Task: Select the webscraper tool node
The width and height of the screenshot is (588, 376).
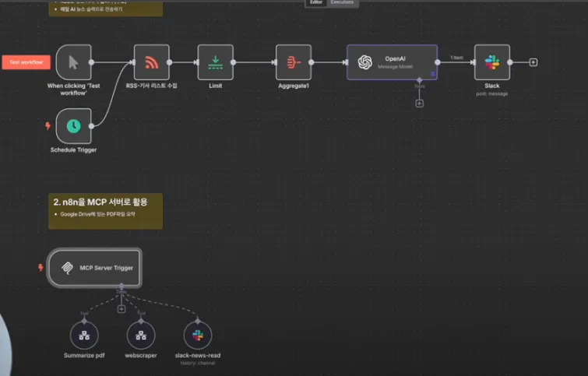Action: click(141, 335)
